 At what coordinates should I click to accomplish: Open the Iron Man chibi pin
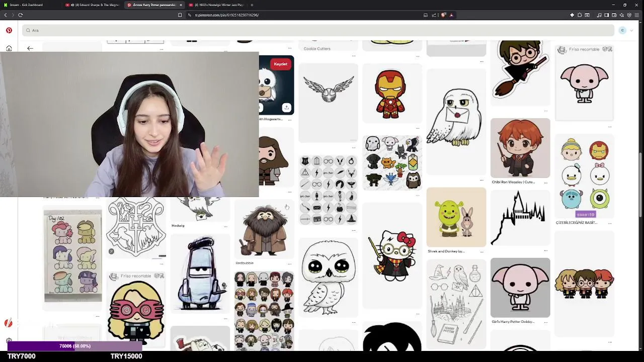(x=391, y=94)
